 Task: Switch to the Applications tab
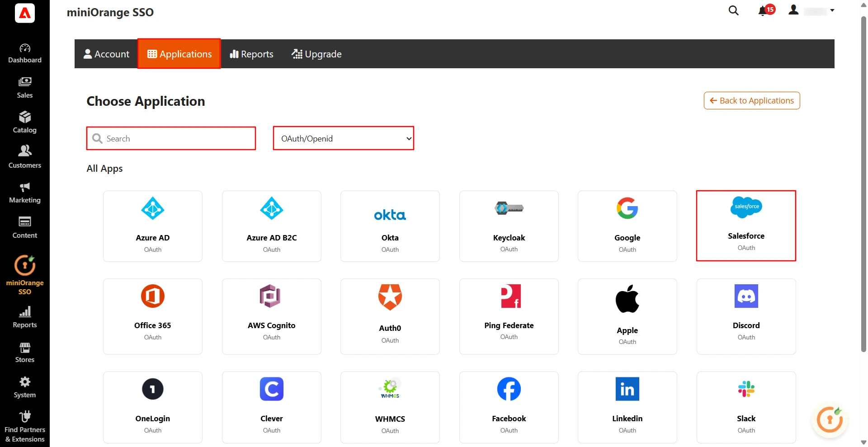[179, 54]
